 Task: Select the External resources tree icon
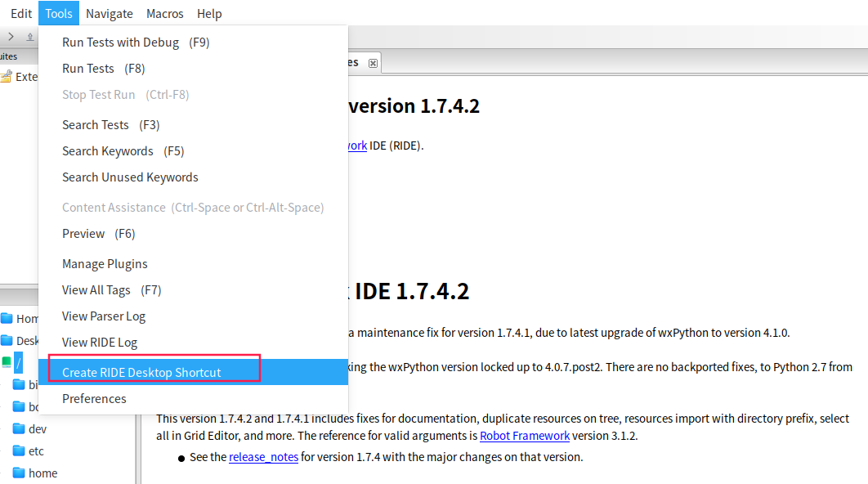tap(6, 76)
